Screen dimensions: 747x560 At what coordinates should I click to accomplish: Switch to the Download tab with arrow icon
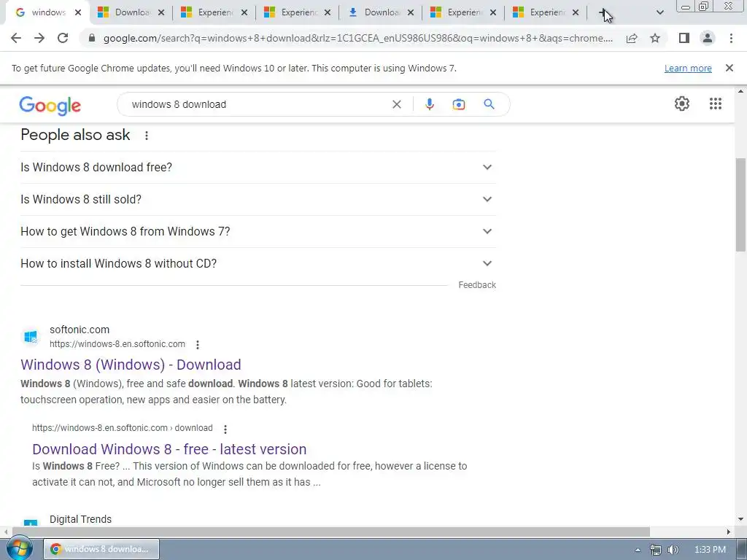click(x=381, y=12)
